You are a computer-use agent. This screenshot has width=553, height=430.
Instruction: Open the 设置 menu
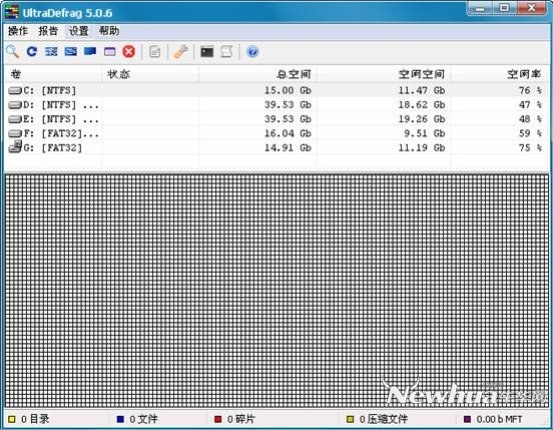click(78, 31)
